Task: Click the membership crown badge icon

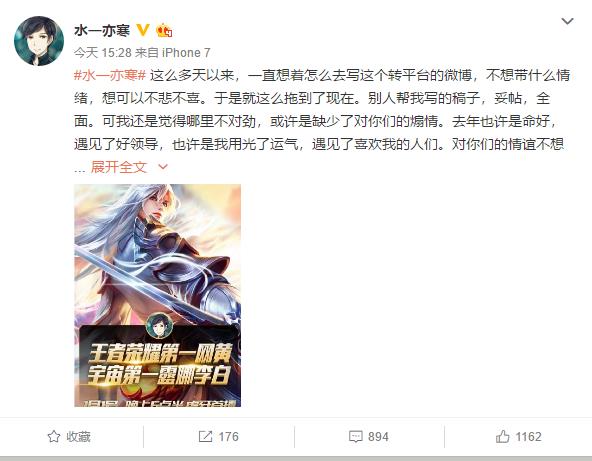Action: click(164, 30)
